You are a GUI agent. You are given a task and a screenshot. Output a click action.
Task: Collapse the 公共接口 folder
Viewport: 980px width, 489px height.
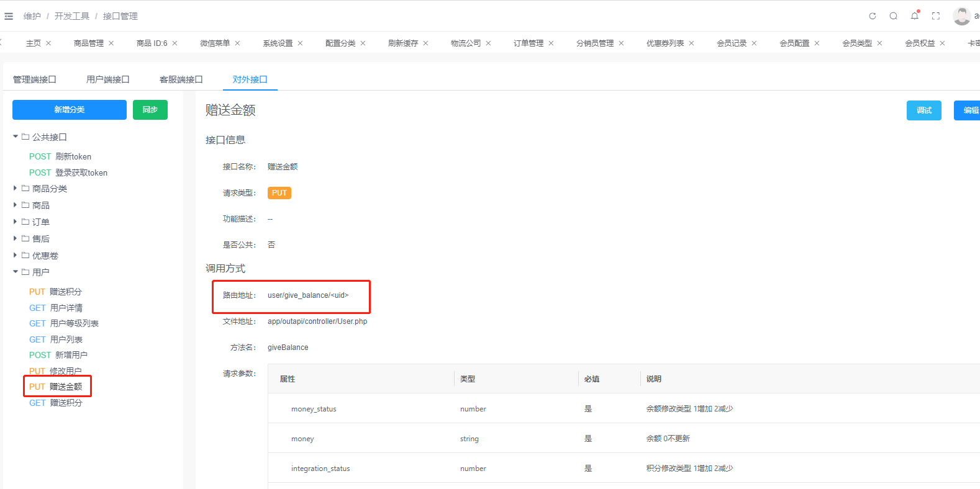coord(16,137)
